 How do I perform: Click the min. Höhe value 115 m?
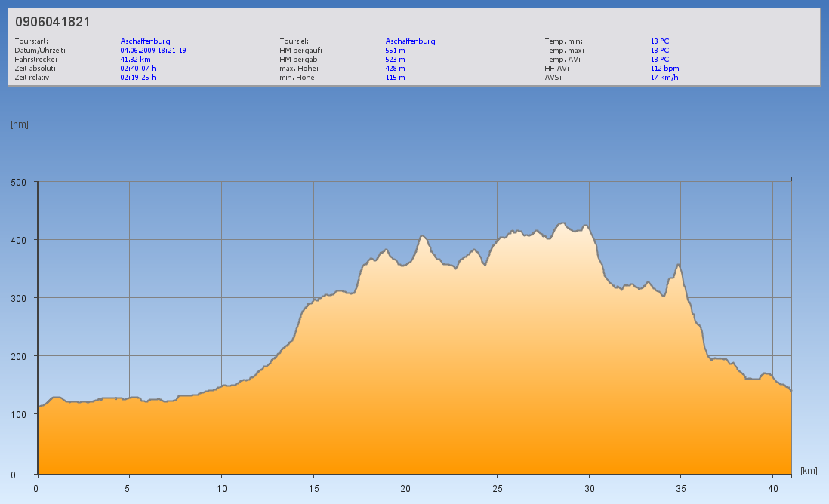point(395,78)
